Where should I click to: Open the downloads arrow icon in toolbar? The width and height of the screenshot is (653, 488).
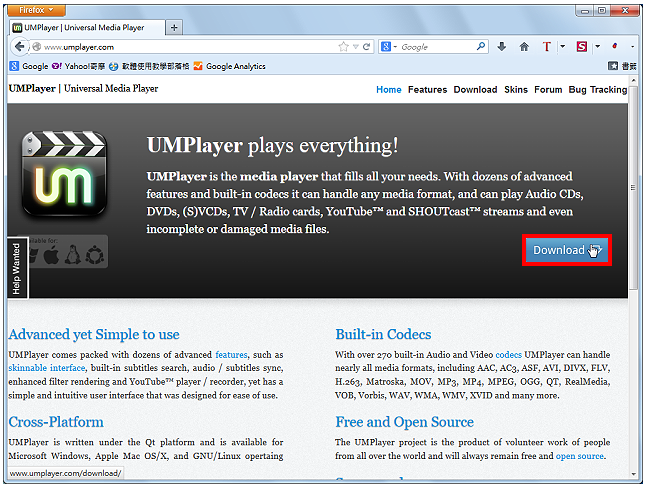(x=501, y=47)
